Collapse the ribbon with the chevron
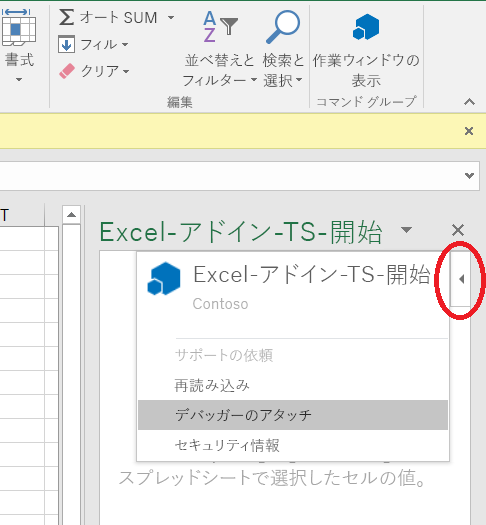This screenshot has height=525, width=486. point(469,101)
